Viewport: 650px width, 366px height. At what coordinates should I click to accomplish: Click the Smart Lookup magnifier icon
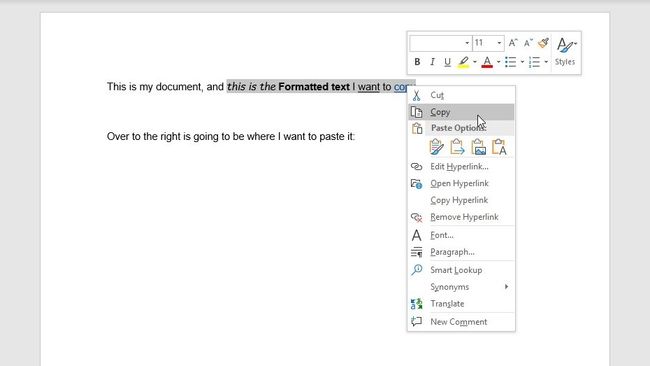416,270
